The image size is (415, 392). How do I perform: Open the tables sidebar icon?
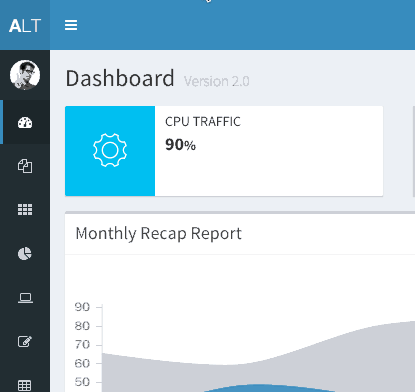(x=25, y=386)
